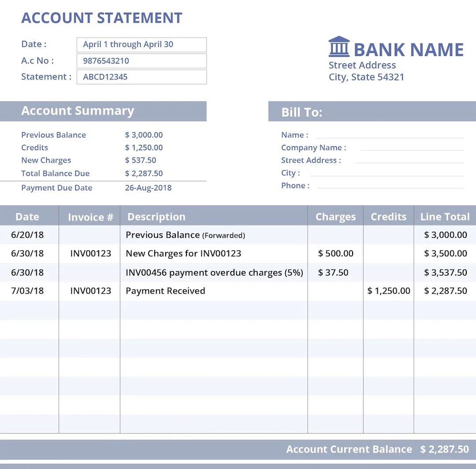Screen dimensions: 476x469
Task: Select the date cell 7/03/18
Action: (27, 291)
